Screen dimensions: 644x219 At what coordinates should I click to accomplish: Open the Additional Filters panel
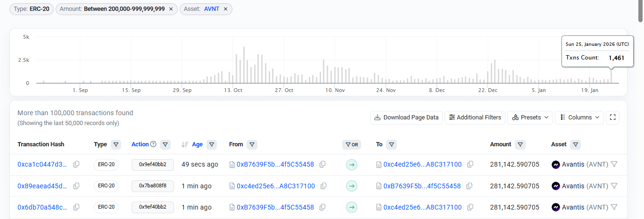475,118
